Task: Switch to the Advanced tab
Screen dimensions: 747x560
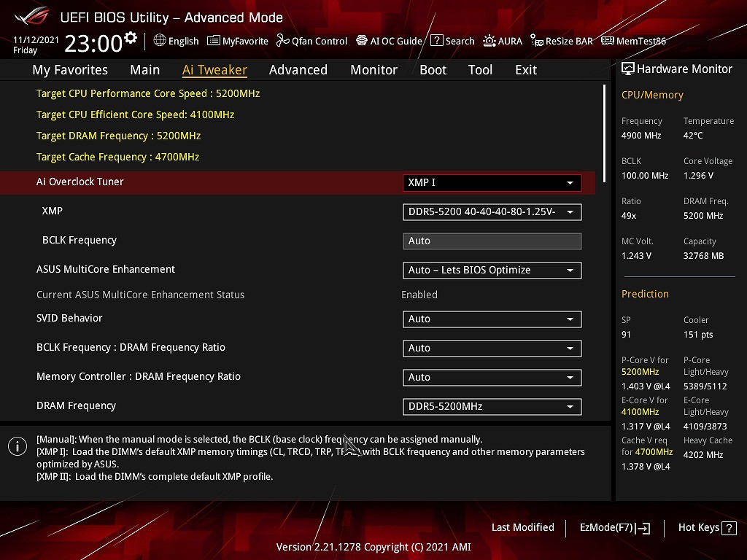Action: (x=298, y=70)
